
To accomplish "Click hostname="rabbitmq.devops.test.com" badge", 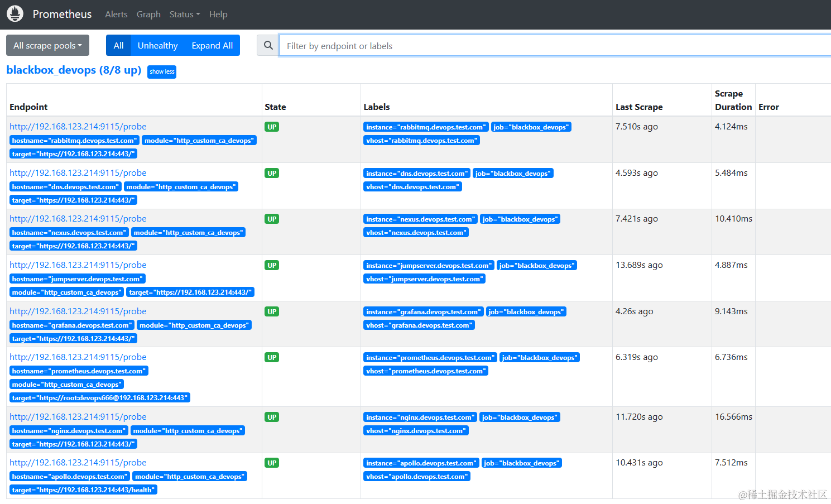I will click(74, 141).
